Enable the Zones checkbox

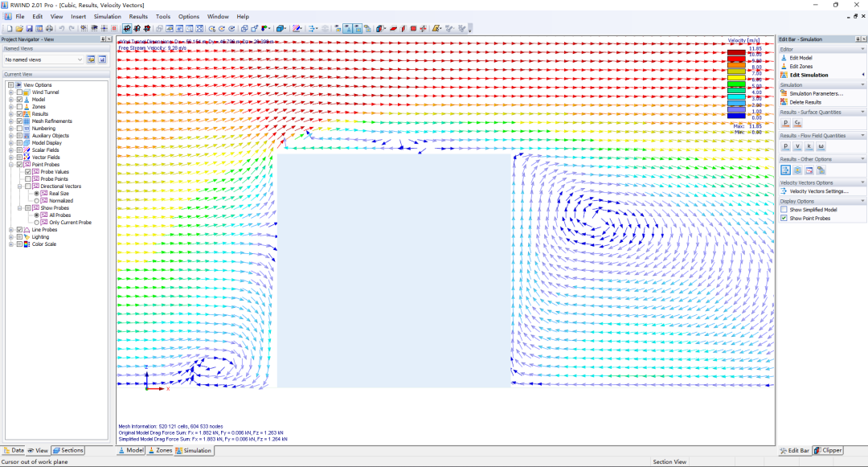pos(19,107)
